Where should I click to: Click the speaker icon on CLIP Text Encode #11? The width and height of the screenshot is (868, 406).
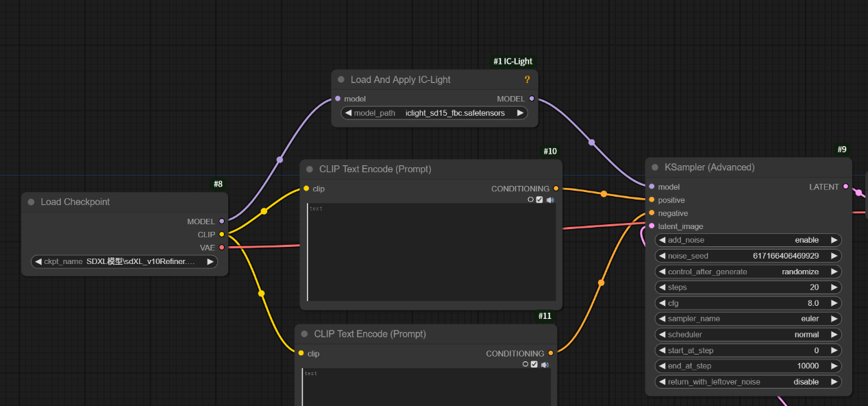[545, 365]
